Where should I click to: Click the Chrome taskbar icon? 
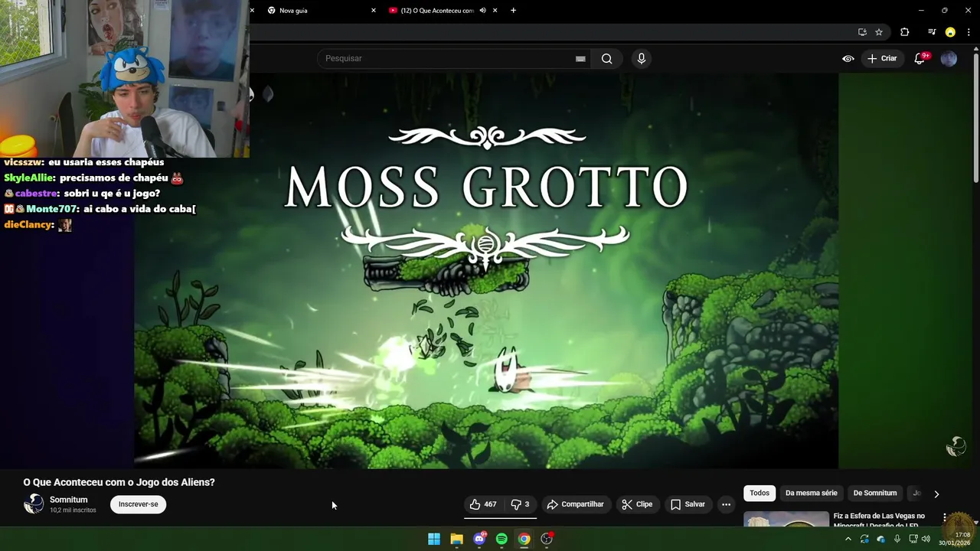click(x=524, y=539)
